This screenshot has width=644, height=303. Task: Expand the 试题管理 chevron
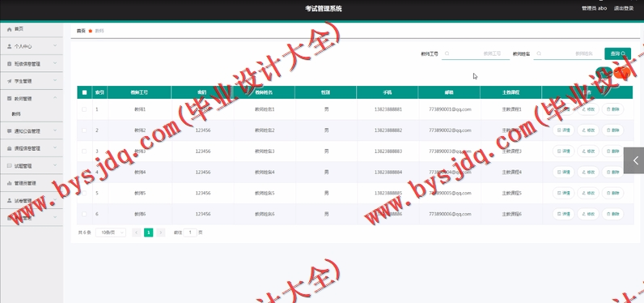point(55,165)
